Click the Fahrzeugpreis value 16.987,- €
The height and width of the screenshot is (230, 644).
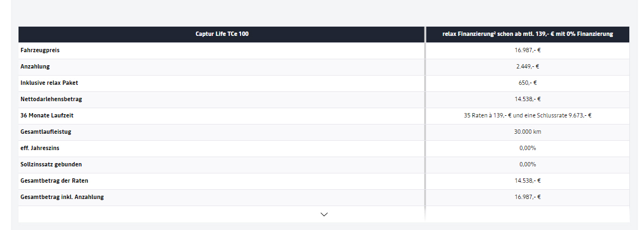tap(528, 51)
